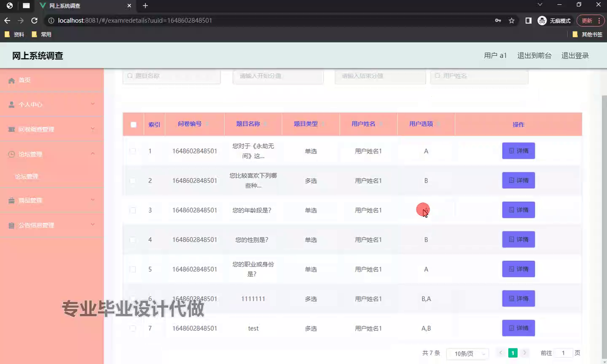Screen dimensions: 607x364
Task: Expand 个人中心 sidebar menu
Action: [52, 104]
